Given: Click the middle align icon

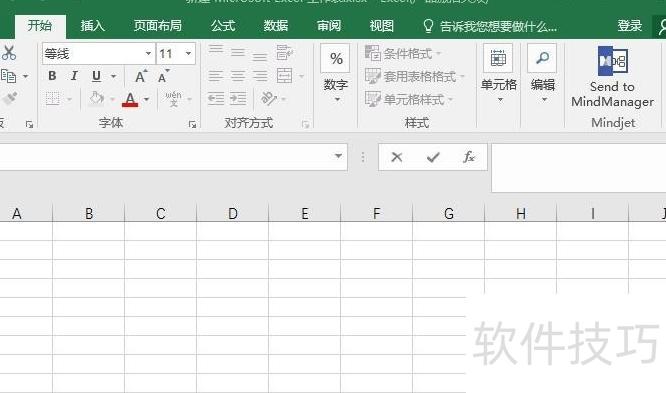Looking at the screenshot, I should pyautogui.click(x=238, y=53).
